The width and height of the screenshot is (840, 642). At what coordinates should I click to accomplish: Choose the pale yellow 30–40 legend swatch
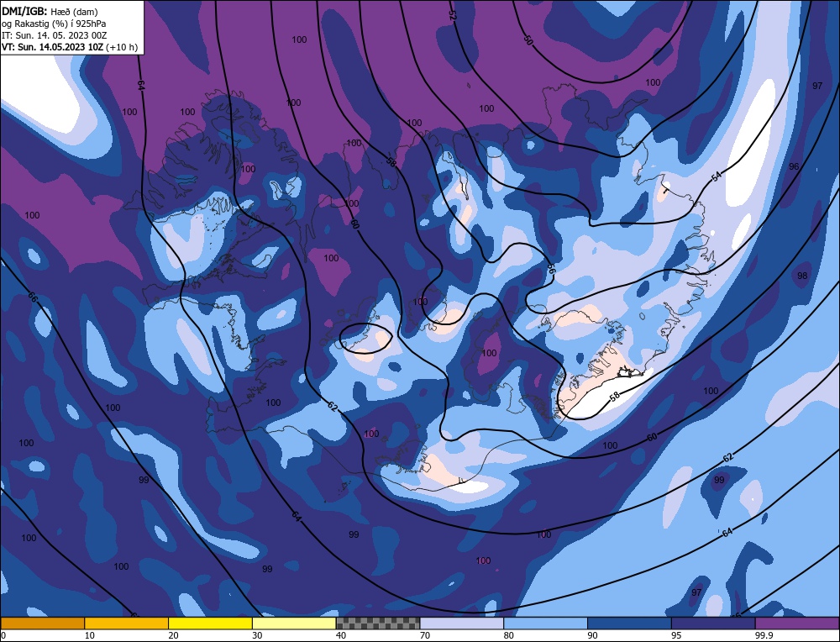click(x=294, y=623)
